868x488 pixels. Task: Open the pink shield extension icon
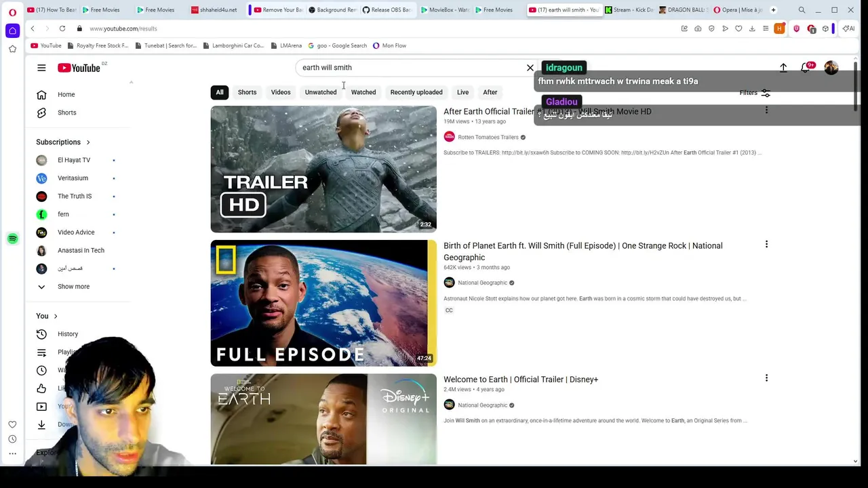pos(796,28)
